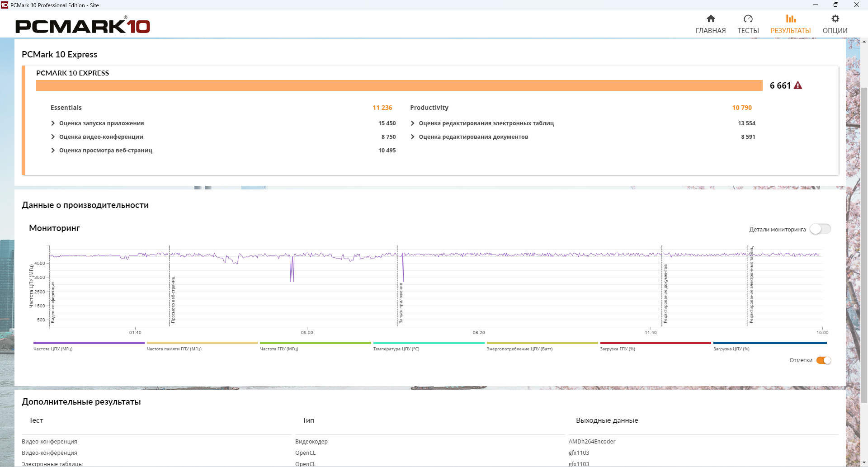Click the spreadsheet score 13 554

pos(747,123)
